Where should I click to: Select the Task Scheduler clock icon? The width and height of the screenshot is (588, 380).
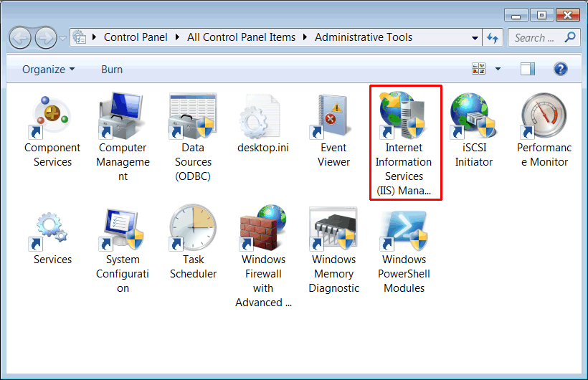pyautogui.click(x=193, y=228)
